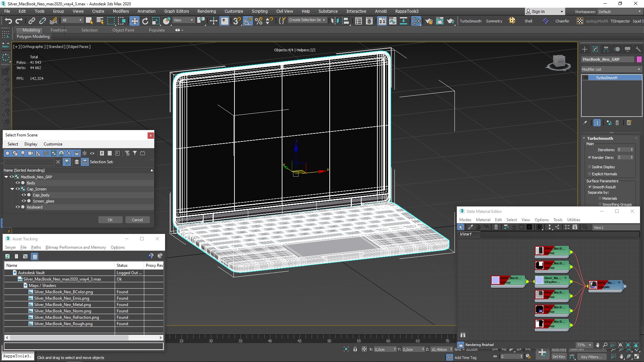Collapse the Cap_Screen tree node
This screenshot has width=644, height=362.
(12, 189)
